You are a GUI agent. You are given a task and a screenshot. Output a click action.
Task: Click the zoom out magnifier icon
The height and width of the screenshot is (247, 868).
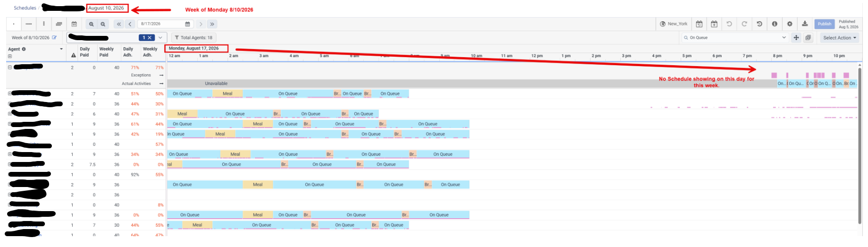coord(103,24)
